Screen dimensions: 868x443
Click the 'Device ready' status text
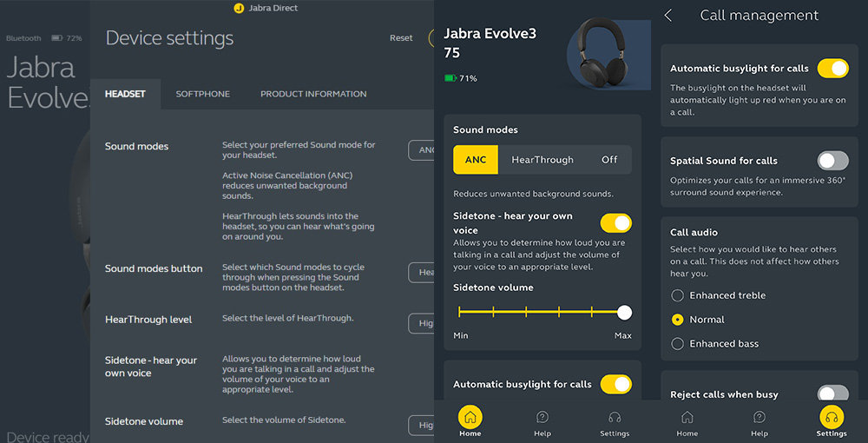click(48, 438)
